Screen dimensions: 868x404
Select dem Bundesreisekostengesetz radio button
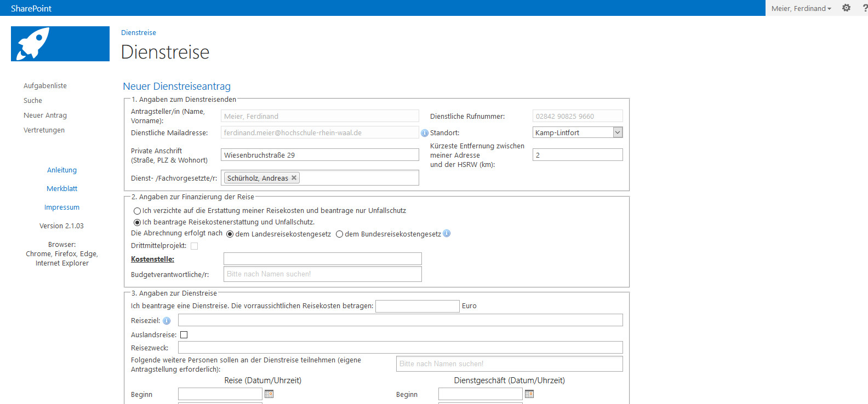pyautogui.click(x=340, y=234)
